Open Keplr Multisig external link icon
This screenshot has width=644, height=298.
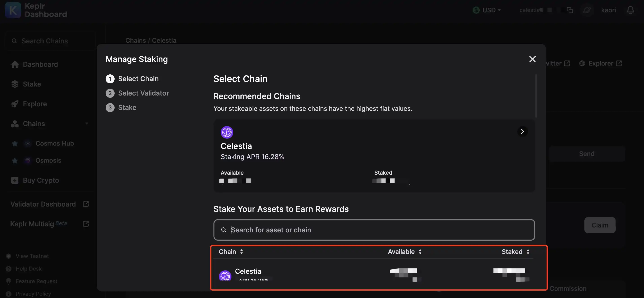[86, 224]
